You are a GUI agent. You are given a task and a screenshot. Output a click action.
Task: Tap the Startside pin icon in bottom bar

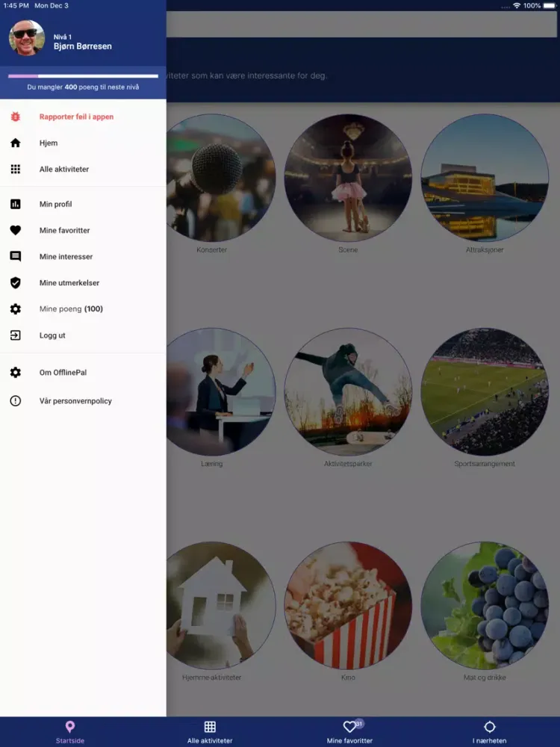coord(70,727)
